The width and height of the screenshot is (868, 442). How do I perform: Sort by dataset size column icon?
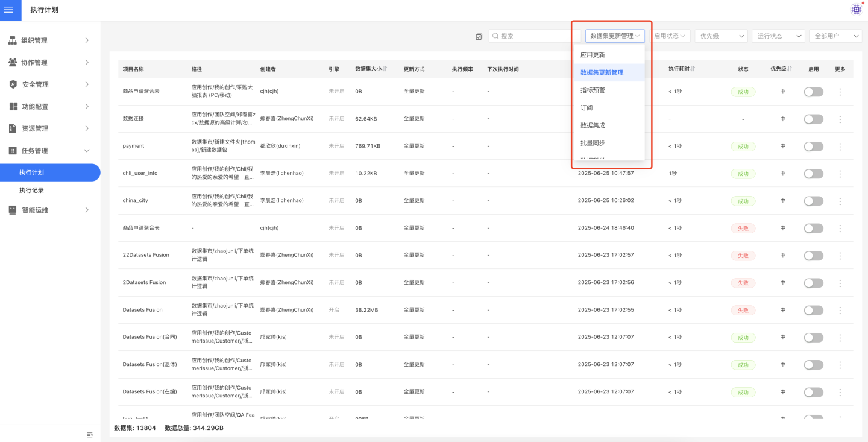pyautogui.click(x=385, y=69)
